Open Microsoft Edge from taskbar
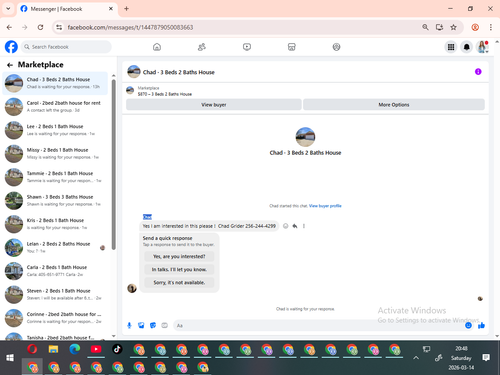This screenshot has height=375, width=500. click(x=75, y=349)
